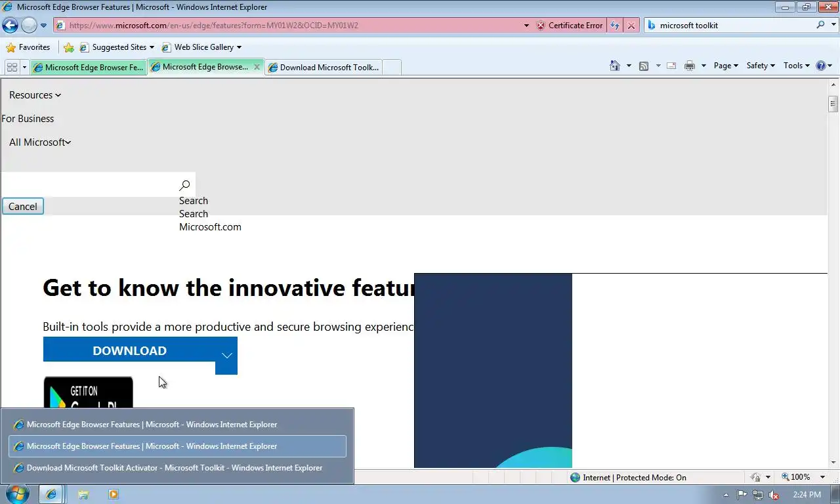Screen dimensions: 840x504
Task: Expand the All Microsoft menu
Action: (x=40, y=142)
